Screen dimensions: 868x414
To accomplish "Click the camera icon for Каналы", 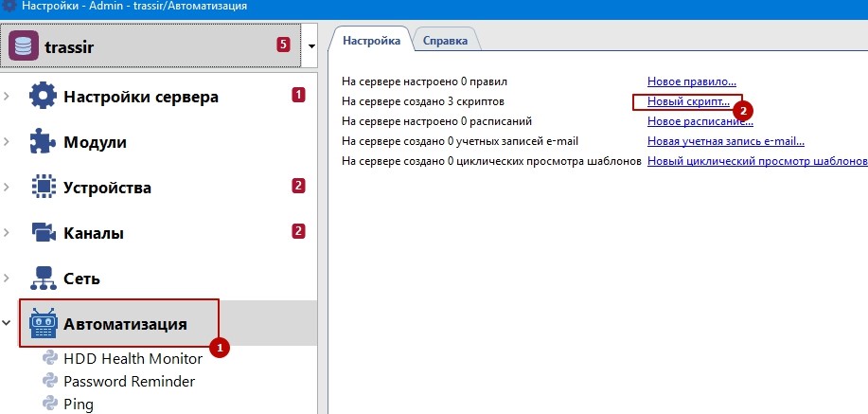I will tap(44, 233).
